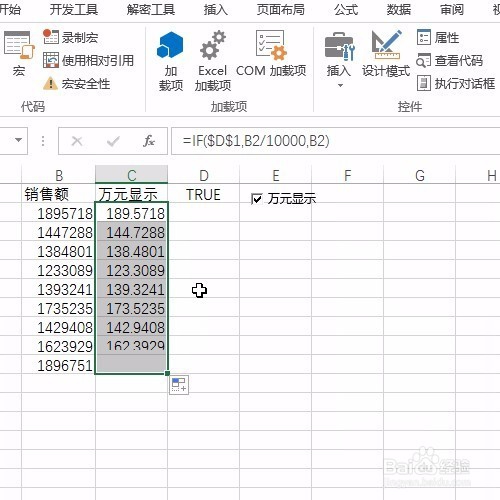500x500 pixels.
Task: Select column D header
Action: (204, 175)
